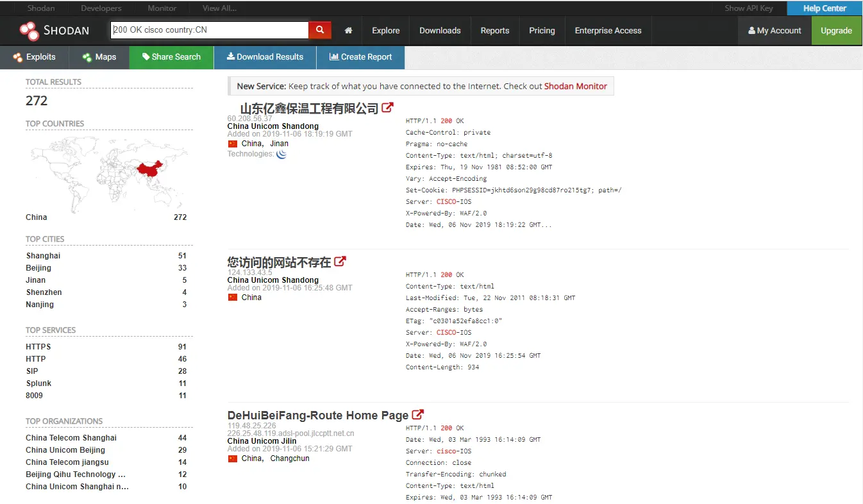Click the technology icon under Jinan result

281,154
